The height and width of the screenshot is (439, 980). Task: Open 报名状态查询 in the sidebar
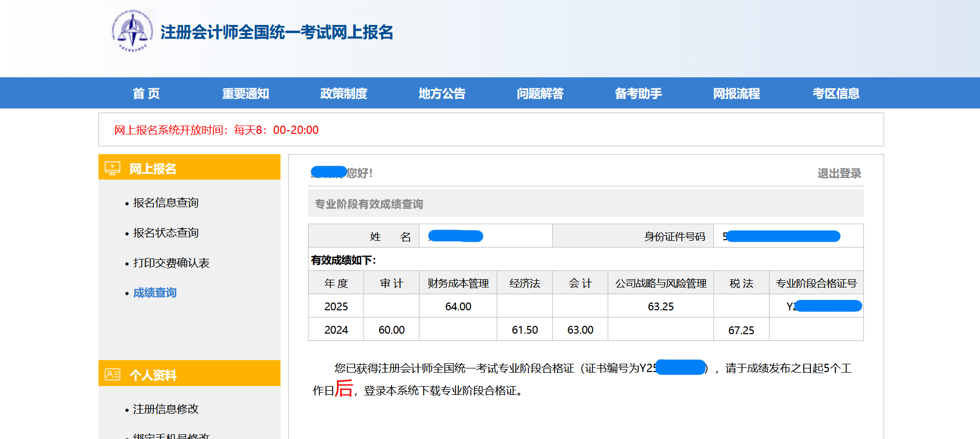[x=165, y=233]
